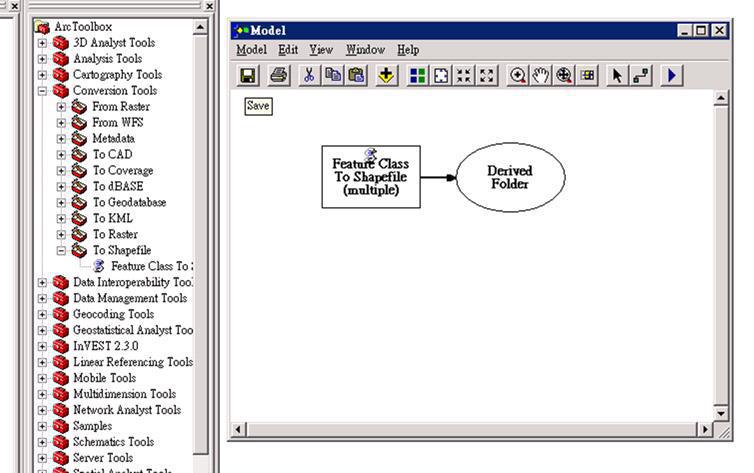Select Geostatistical Analyst Tools in the tree

tap(133, 330)
